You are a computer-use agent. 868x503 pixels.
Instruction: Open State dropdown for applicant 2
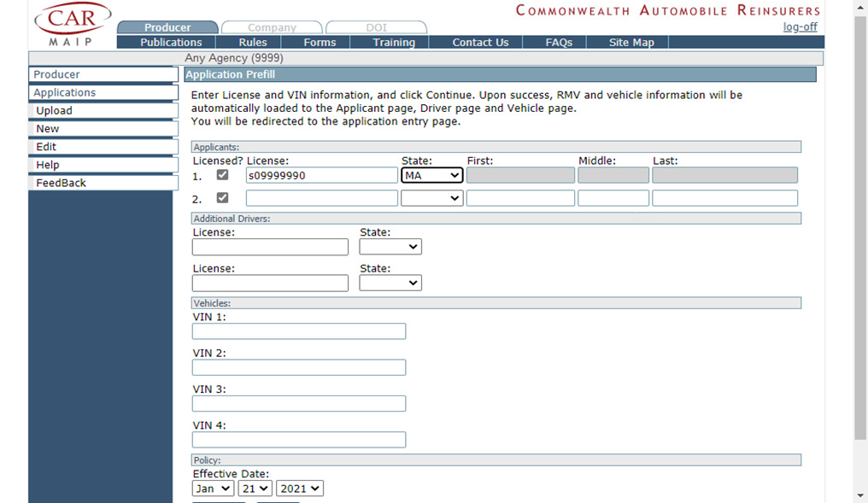431,198
